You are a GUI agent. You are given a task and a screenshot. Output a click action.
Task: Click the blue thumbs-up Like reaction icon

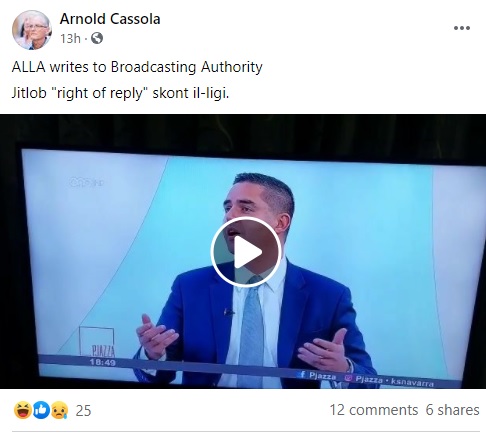[x=41, y=410]
